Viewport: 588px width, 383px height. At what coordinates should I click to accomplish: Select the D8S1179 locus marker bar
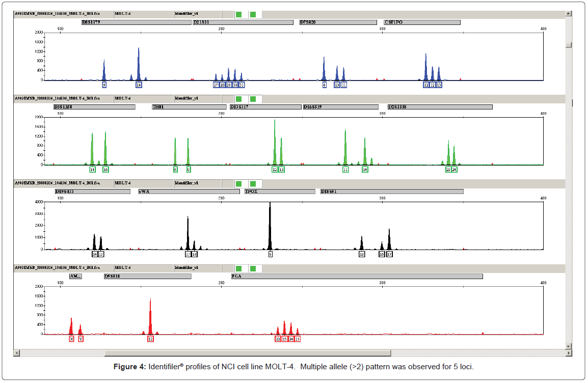135,22
